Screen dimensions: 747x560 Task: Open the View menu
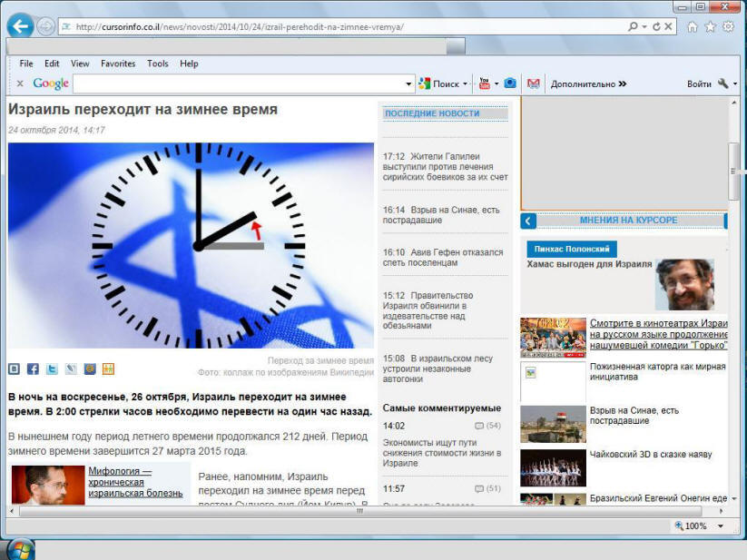pyautogui.click(x=80, y=64)
